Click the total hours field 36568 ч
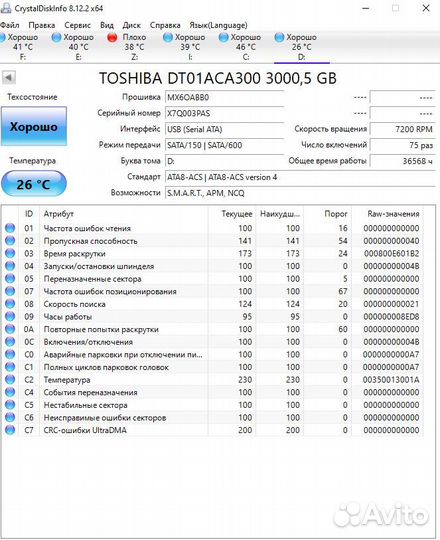Screen dimensions: 440x540 403,161
